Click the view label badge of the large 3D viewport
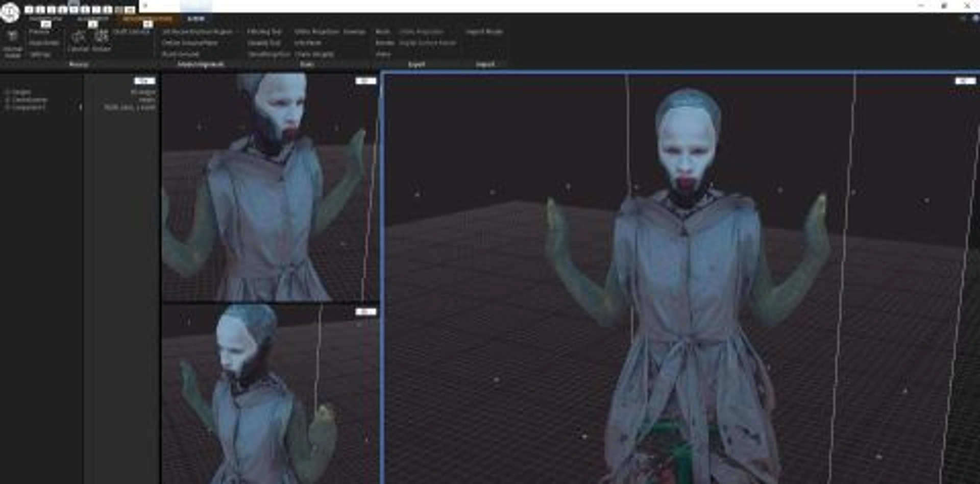The height and width of the screenshot is (484, 980). coord(965,81)
